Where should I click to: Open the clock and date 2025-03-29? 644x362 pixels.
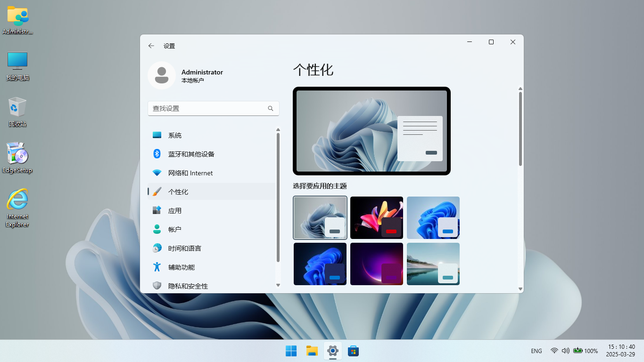[620, 351]
